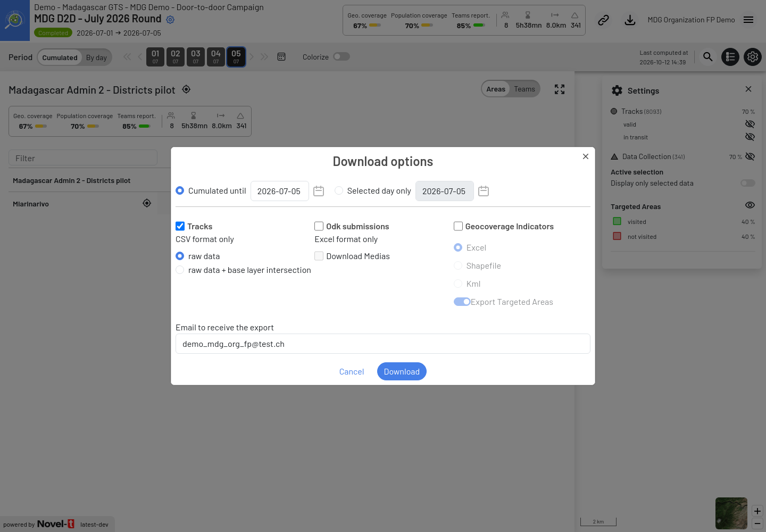Open the list legend panel icon
The height and width of the screenshot is (532, 766).
[x=730, y=57]
